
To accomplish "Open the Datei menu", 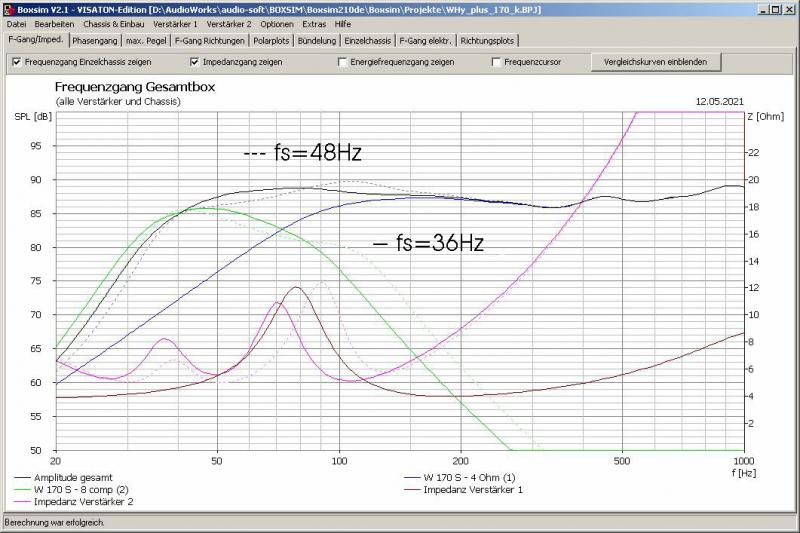I will pyautogui.click(x=16, y=23).
